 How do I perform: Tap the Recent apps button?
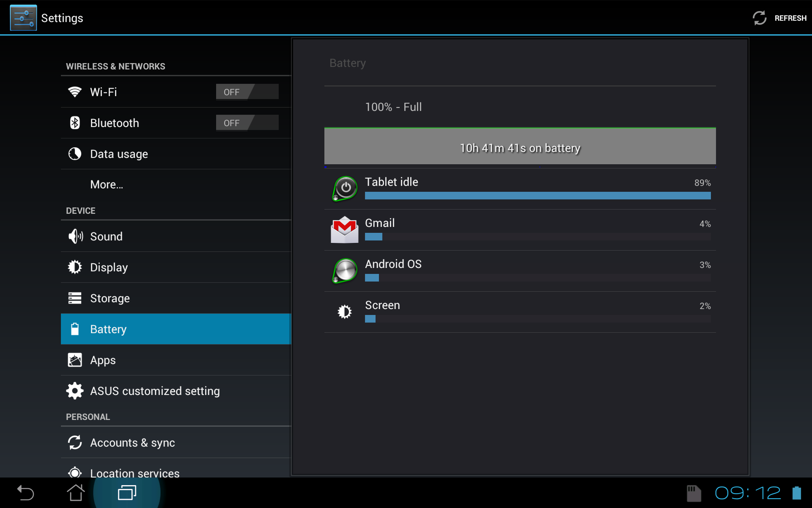coord(127,493)
